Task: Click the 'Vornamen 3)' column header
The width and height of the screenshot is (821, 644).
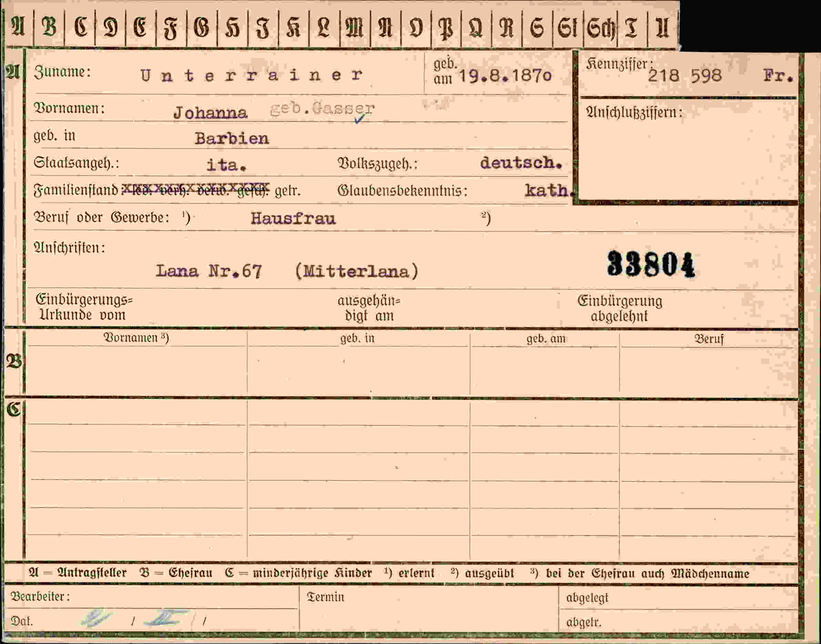Action: [136, 338]
